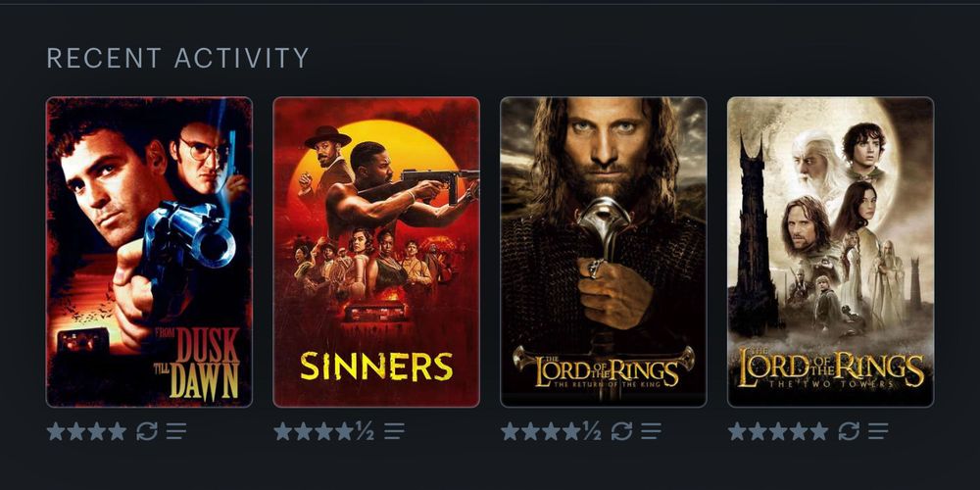Click the half-star symbol under The Return of the King
This screenshot has height=490, width=980.
tap(592, 431)
